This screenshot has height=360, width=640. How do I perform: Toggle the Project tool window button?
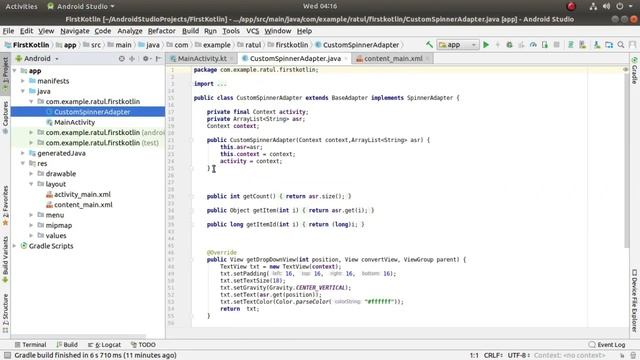coord(5,74)
